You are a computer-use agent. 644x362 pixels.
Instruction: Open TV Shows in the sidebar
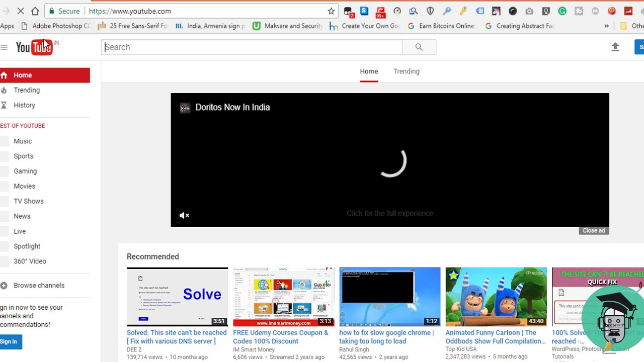point(29,201)
